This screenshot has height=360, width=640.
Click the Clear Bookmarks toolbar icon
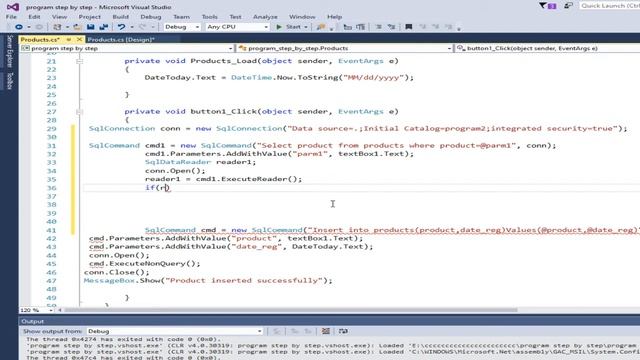click(x=449, y=27)
